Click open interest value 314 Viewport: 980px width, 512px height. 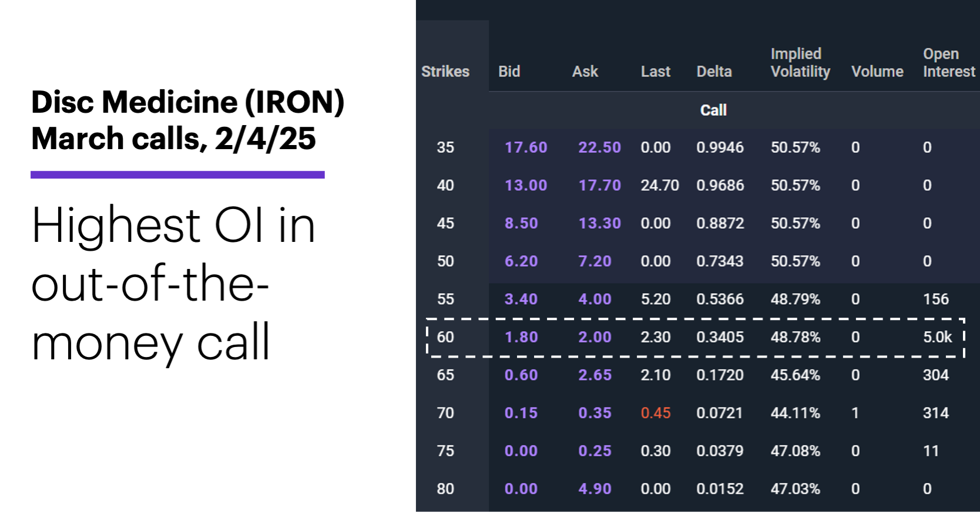pyautogui.click(x=936, y=413)
